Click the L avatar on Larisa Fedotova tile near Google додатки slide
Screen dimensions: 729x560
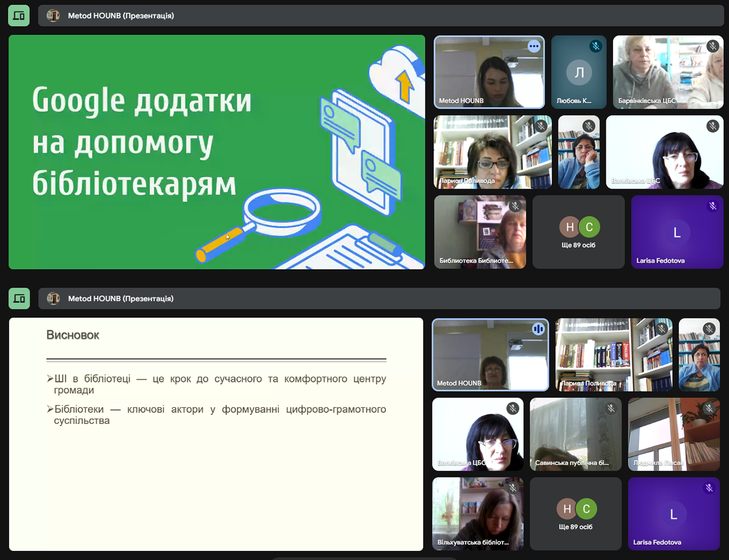tap(677, 232)
